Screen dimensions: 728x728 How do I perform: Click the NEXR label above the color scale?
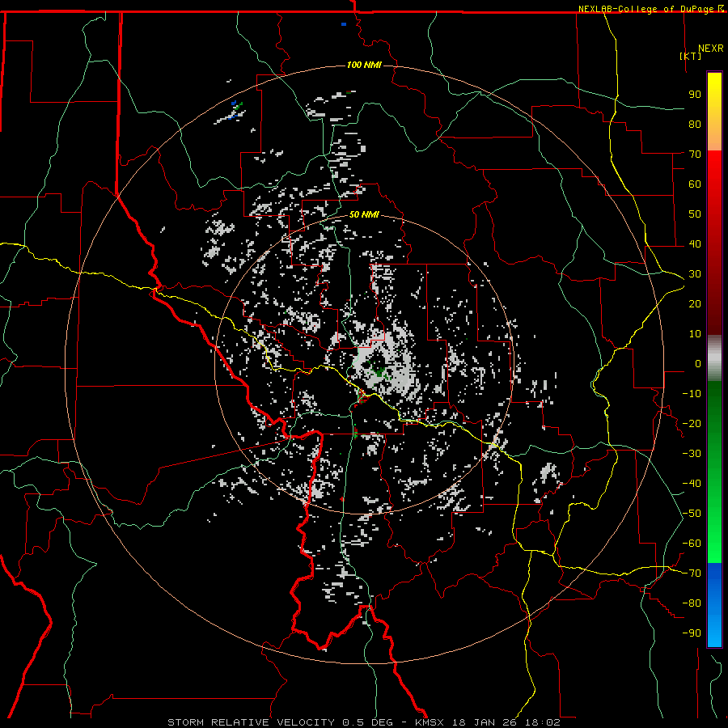pyautogui.click(x=711, y=49)
